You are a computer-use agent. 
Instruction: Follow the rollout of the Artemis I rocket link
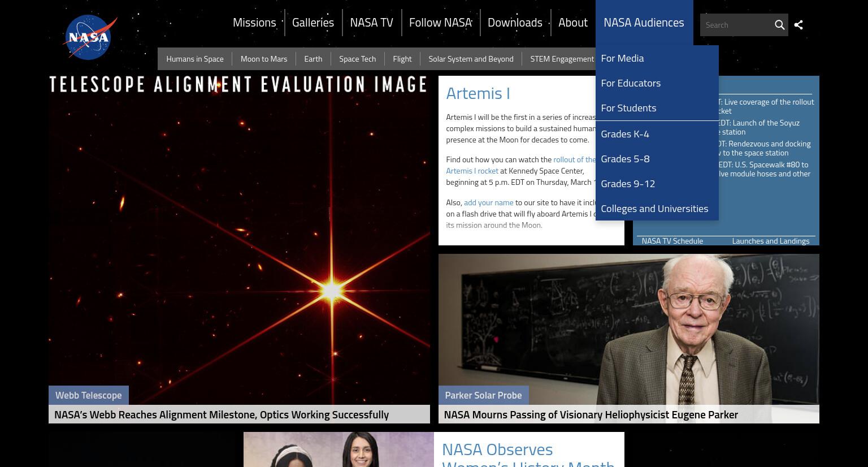coord(520,165)
